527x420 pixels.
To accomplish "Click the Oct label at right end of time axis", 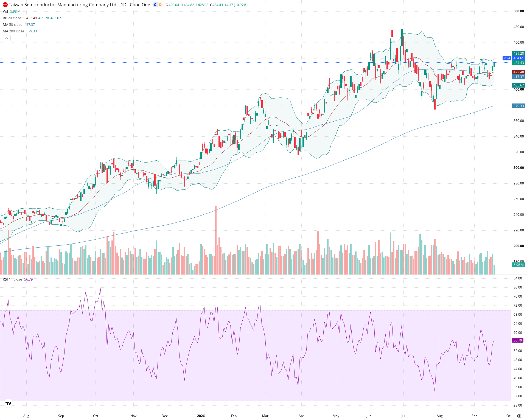I will (509, 416).
